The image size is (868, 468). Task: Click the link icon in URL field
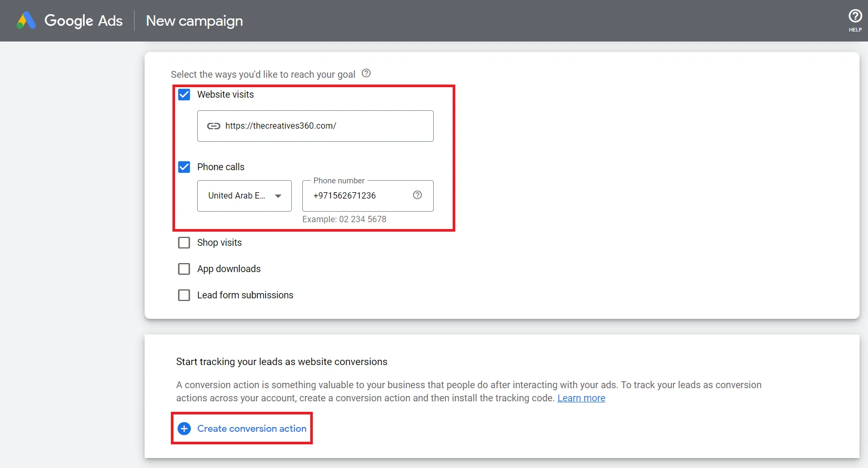pos(213,126)
